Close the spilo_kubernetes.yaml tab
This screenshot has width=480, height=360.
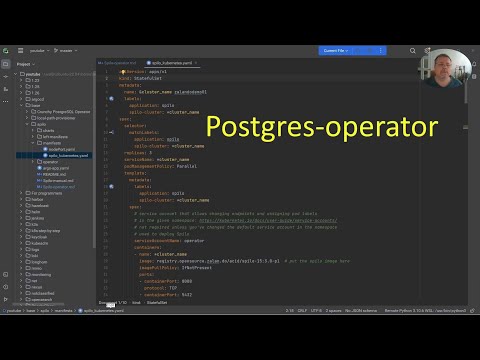[196, 63]
